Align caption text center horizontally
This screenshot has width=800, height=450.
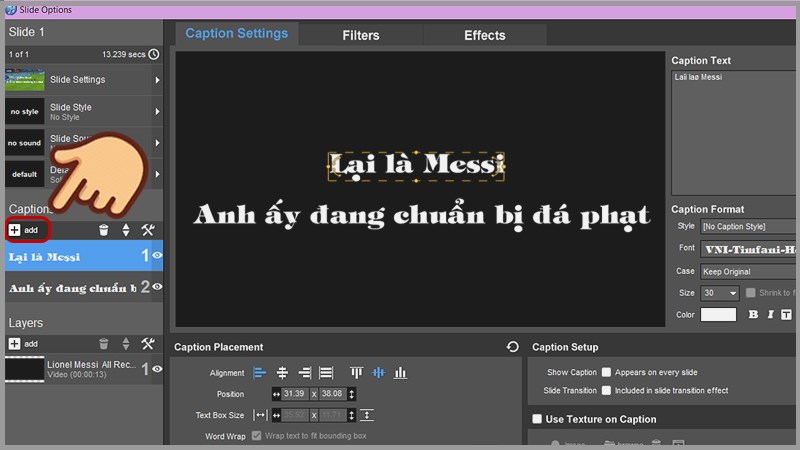[282, 373]
